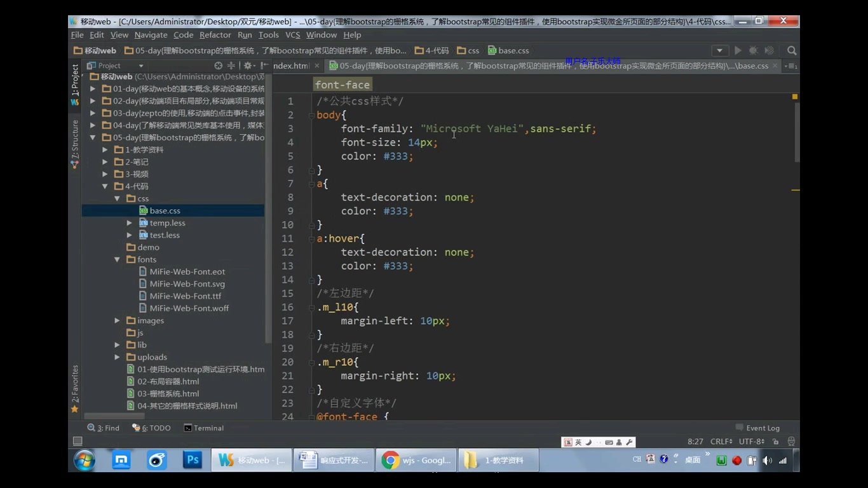
Task: Click the 8:27 caret position in status bar
Action: pyautogui.click(x=695, y=442)
